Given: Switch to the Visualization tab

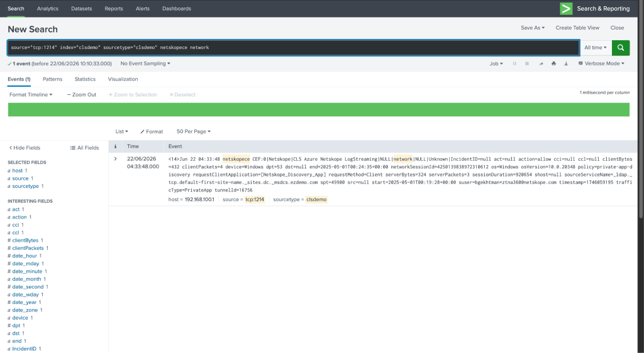Looking at the screenshot, I should click(123, 79).
